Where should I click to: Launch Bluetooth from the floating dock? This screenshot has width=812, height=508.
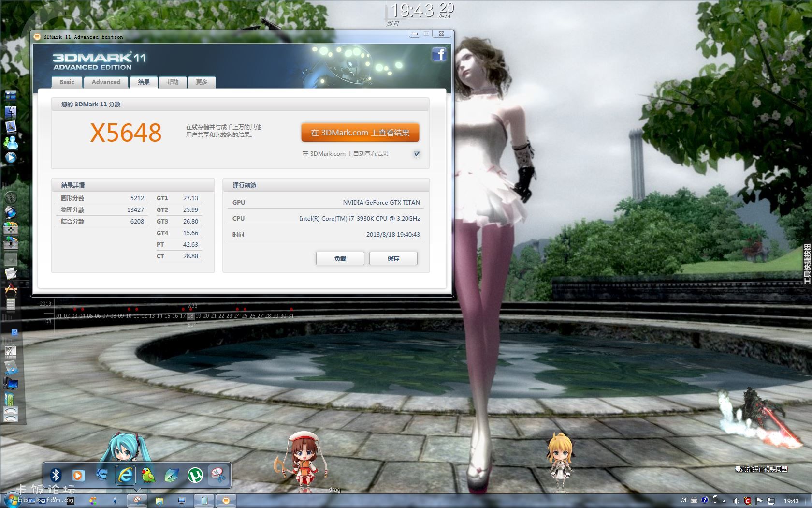click(x=56, y=475)
